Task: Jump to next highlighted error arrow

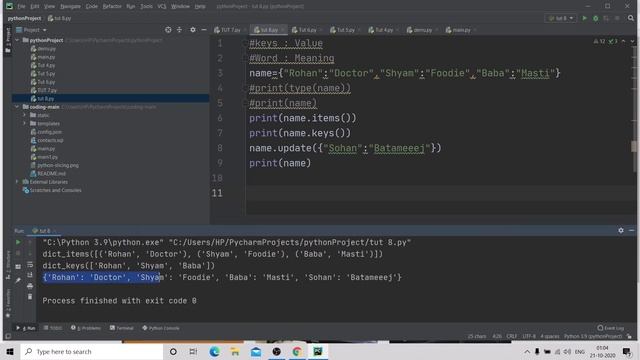Action: [632, 41]
